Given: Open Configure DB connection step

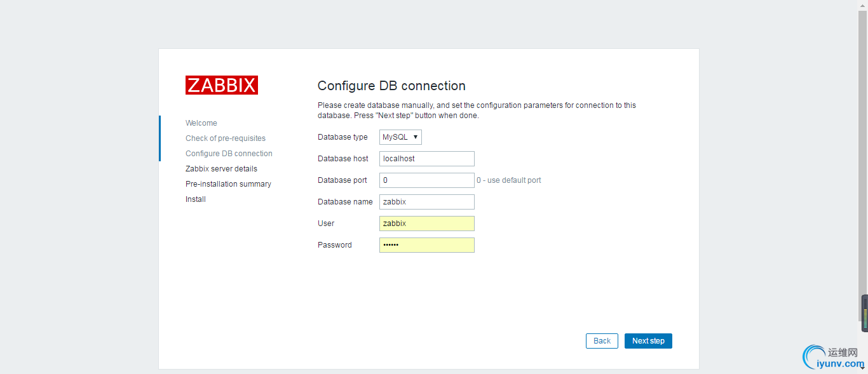Looking at the screenshot, I should 229,154.
